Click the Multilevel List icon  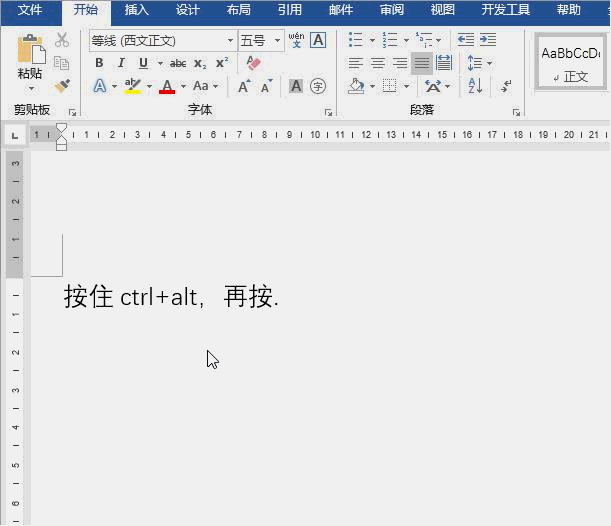(x=424, y=40)
